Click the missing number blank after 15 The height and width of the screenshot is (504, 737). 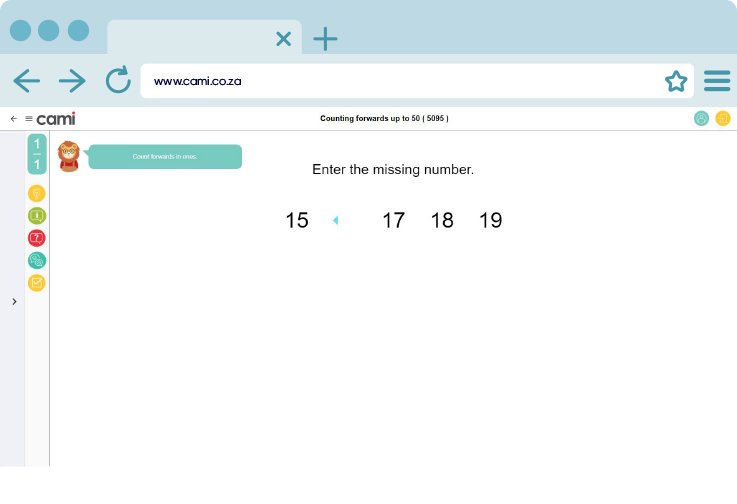point(345,221)
